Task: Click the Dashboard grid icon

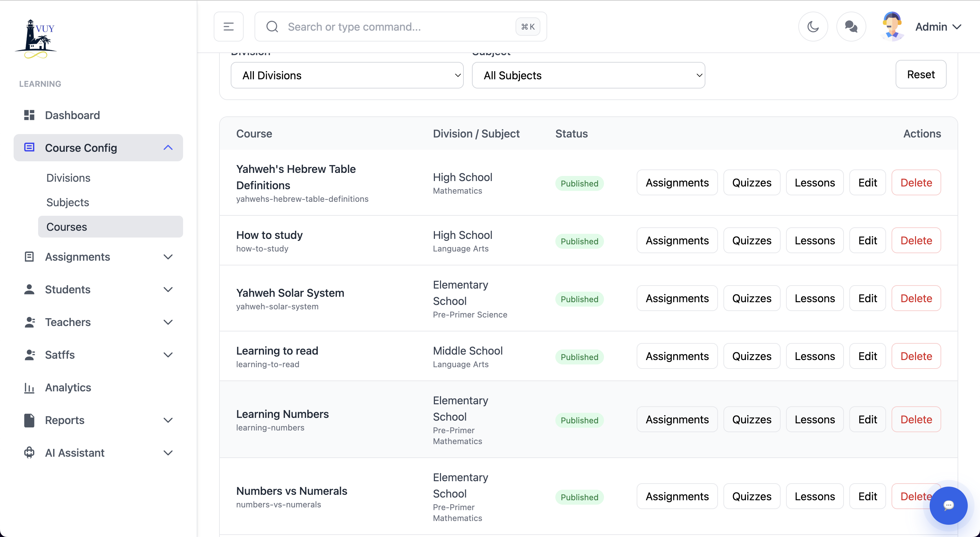Action: [29, 115]
